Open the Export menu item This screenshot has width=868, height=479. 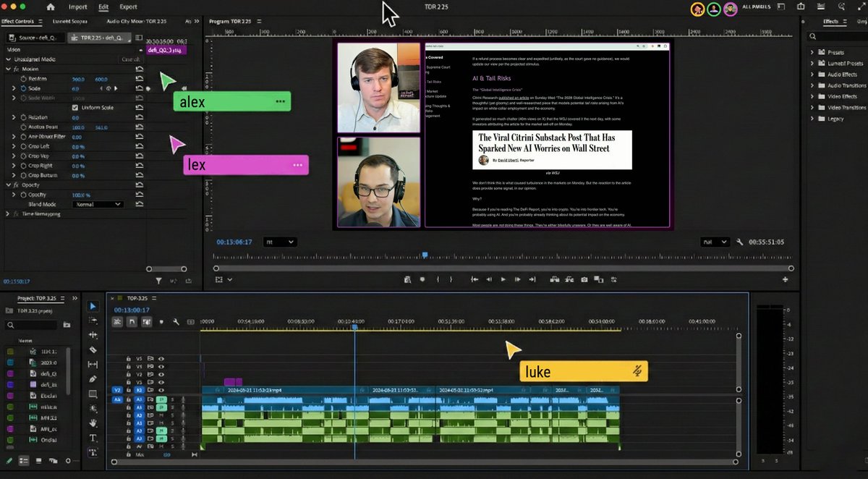tap(128, 7)
